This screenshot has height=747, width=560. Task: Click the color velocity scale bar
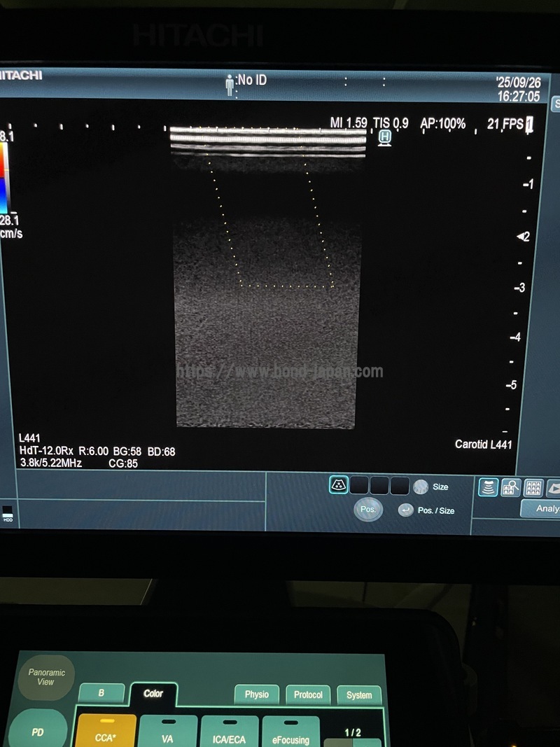pyautogui.click(x=4, y=178)
